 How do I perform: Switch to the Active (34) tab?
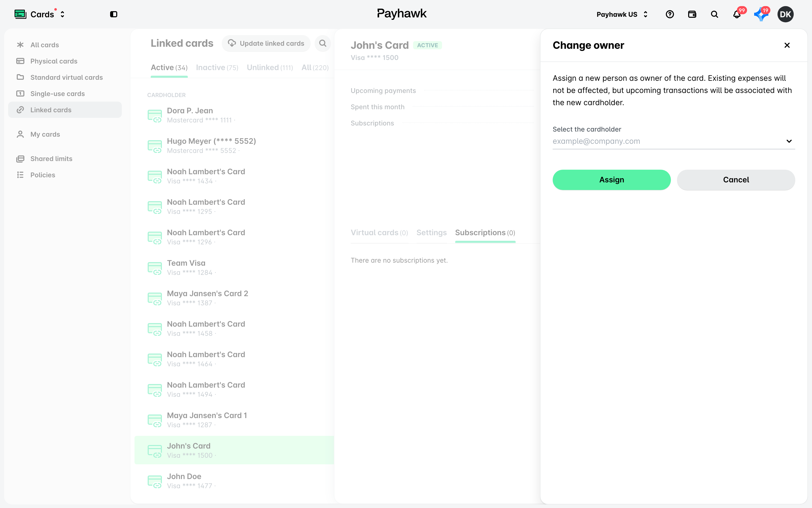[169, 68]
